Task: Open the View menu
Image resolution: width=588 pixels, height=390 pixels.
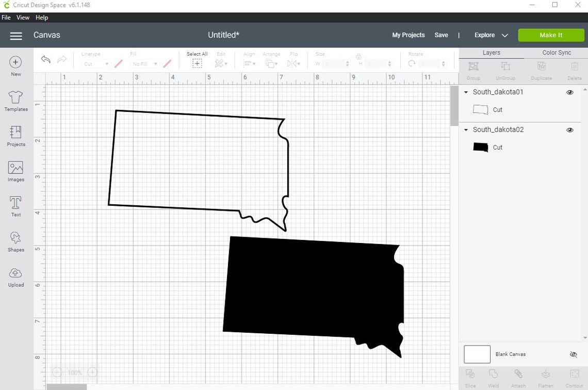Action: [23, 17]
